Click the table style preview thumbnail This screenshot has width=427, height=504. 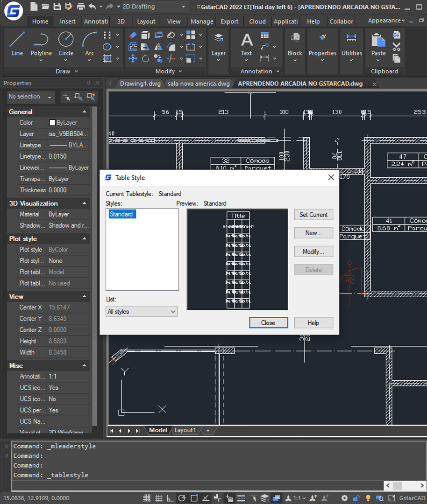237,260
